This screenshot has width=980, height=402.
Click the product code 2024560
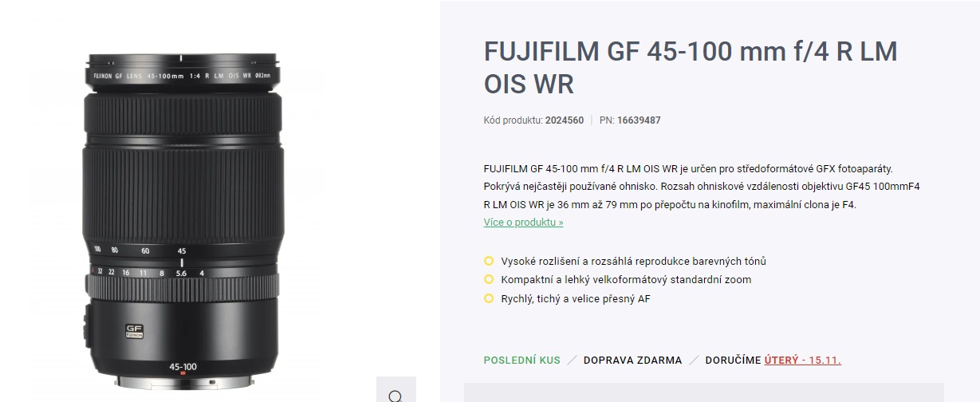point(565,120)
